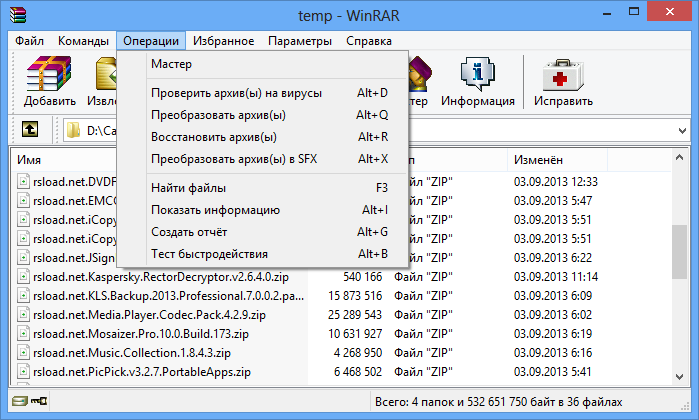Click the drive icon in the status bar

coord(20,401)
